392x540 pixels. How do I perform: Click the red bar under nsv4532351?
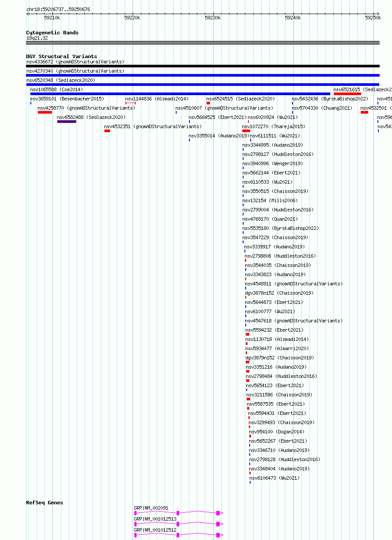pyautogui.click(x=107, y=131)
